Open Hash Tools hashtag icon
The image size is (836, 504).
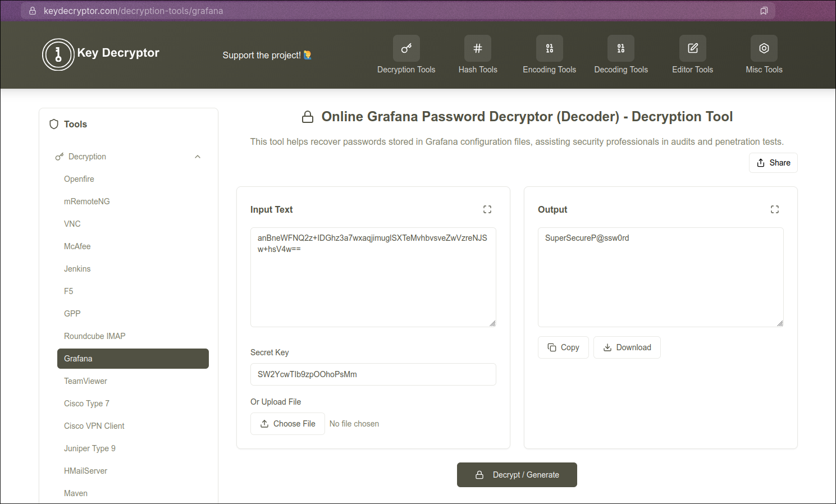pyautogui.click(x=477, y=48)
